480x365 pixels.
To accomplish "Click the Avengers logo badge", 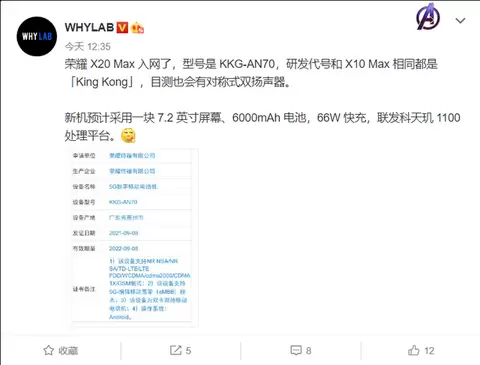I will coord(428,17).
